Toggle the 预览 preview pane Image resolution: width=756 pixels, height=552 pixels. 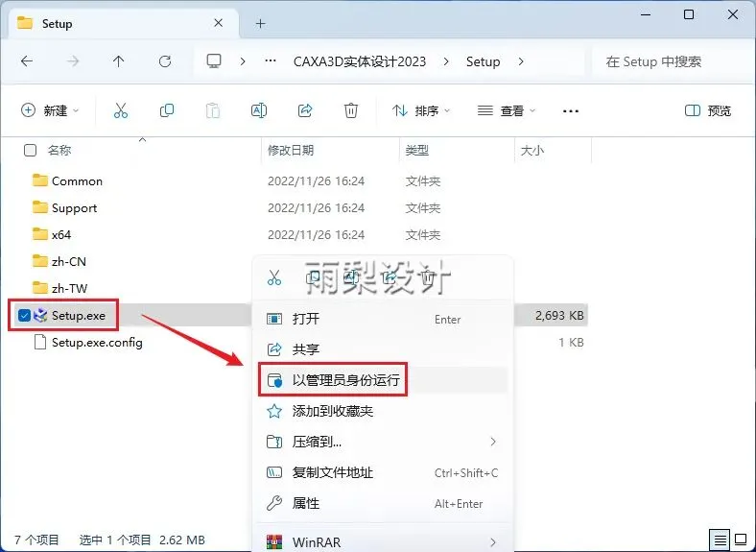coord(708,110)
